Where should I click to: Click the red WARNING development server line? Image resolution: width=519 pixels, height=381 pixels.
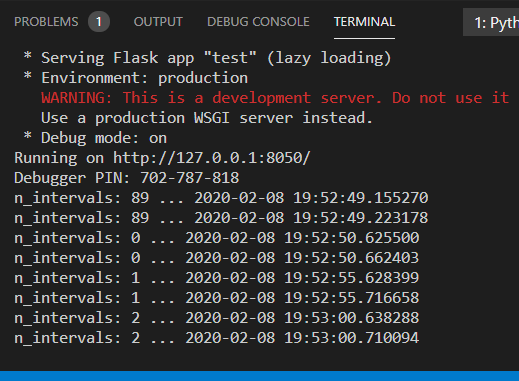pos(275,98)
